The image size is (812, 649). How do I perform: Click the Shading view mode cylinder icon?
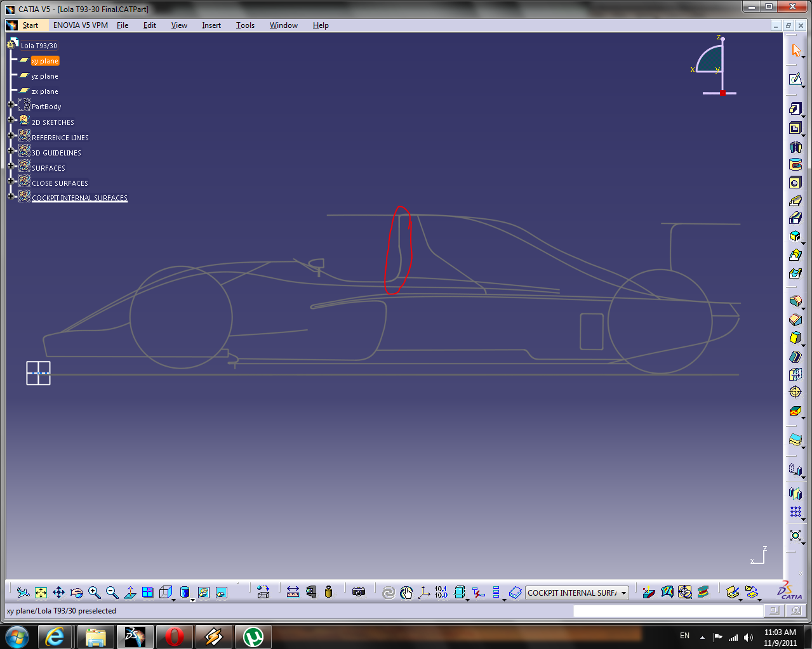pyautogui.click(x=185, y=593)
